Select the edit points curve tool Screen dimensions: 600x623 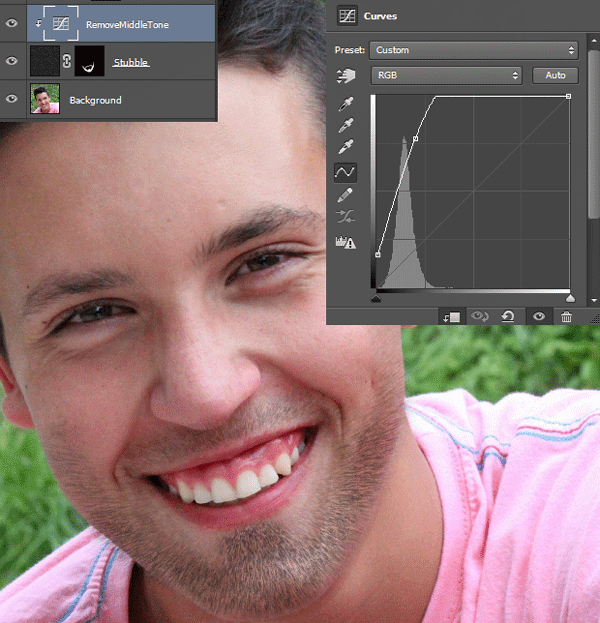345,172
